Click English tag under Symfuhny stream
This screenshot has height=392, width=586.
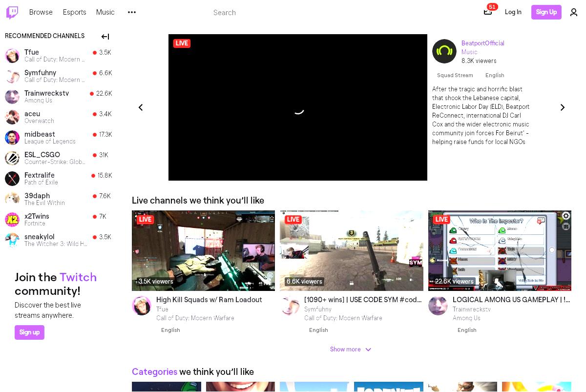[318, 330]
